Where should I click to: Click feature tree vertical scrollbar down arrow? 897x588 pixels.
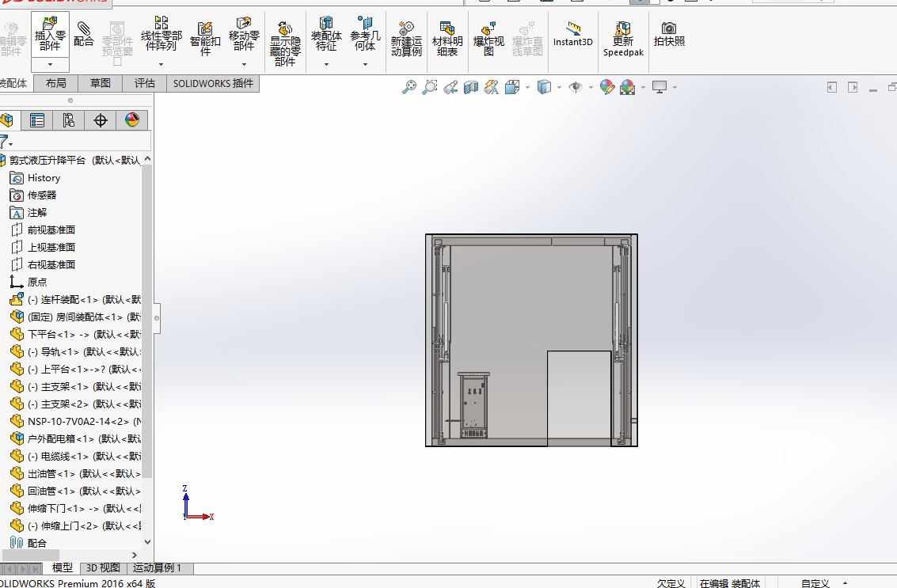click(147, 541)
